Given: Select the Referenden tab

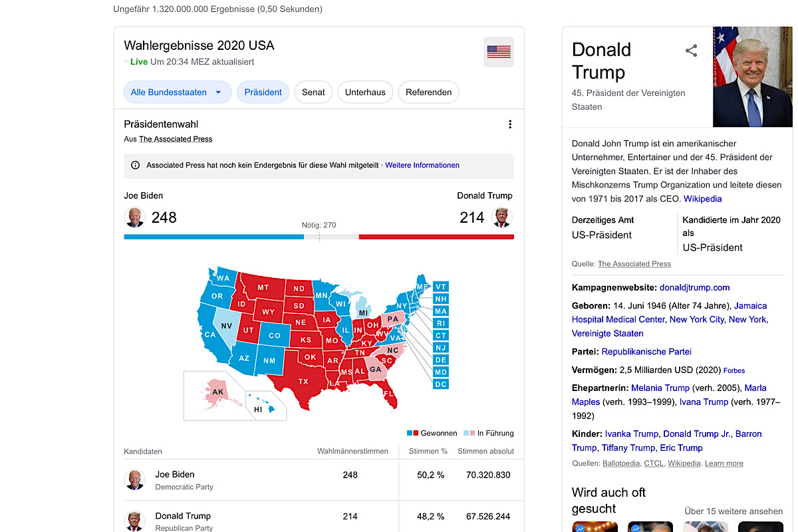Looking at the screenshot, I should click(x=428, y=92).
